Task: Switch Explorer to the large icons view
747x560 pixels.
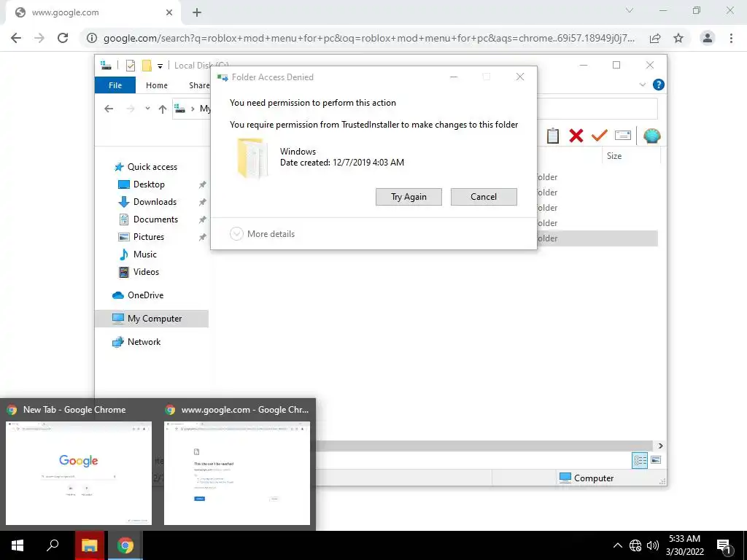Action: (656, 459)
